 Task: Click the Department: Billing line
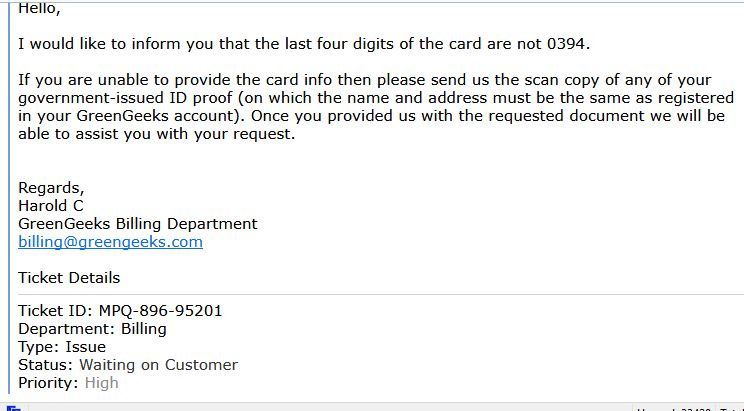tap(92, 329)
